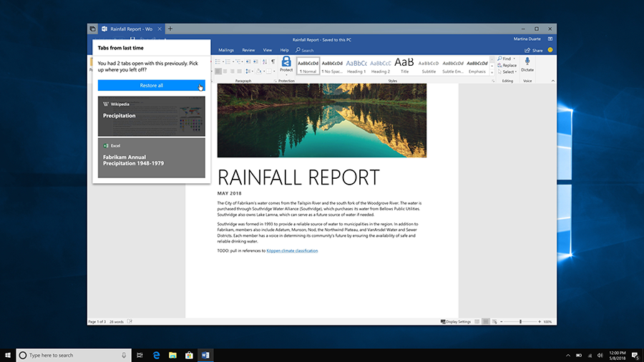Image resolution: width=644 pixels, height=362 pixels.
Task: Adjust the zoom slider in status bar
Action: (x=520, y=322)
